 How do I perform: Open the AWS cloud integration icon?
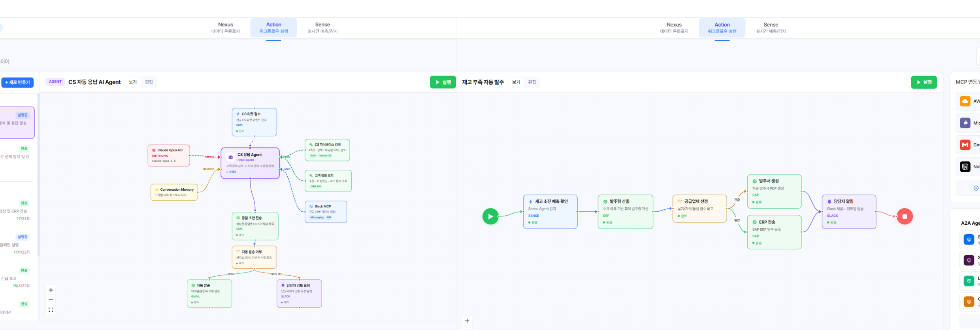(x=965, y=101)
